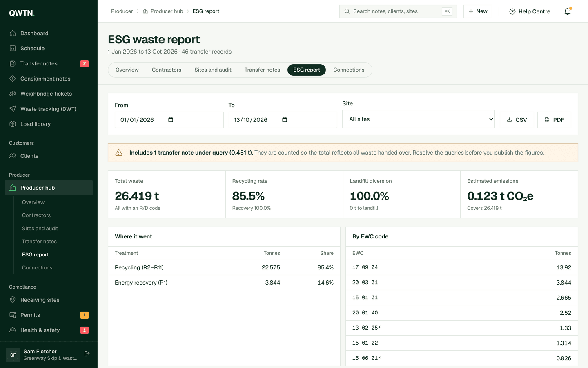This screenshot has width=588, height=368.
Task: Open Health & safety section
Action: point(49,330)
